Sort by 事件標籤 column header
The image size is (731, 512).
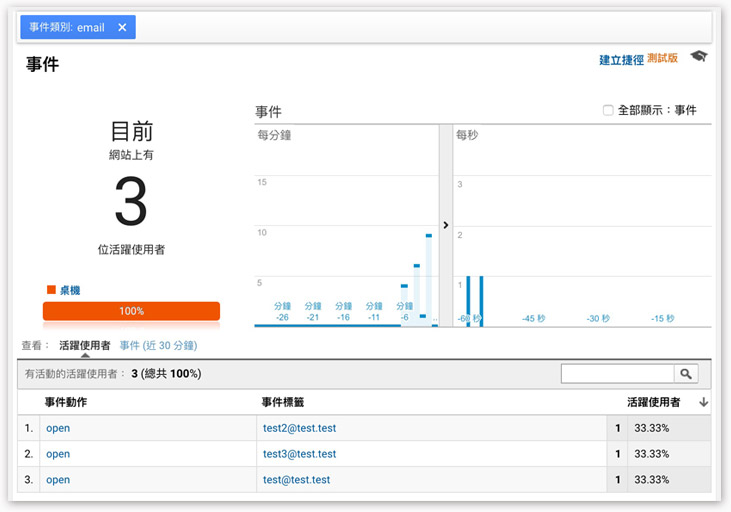point(282,402)
